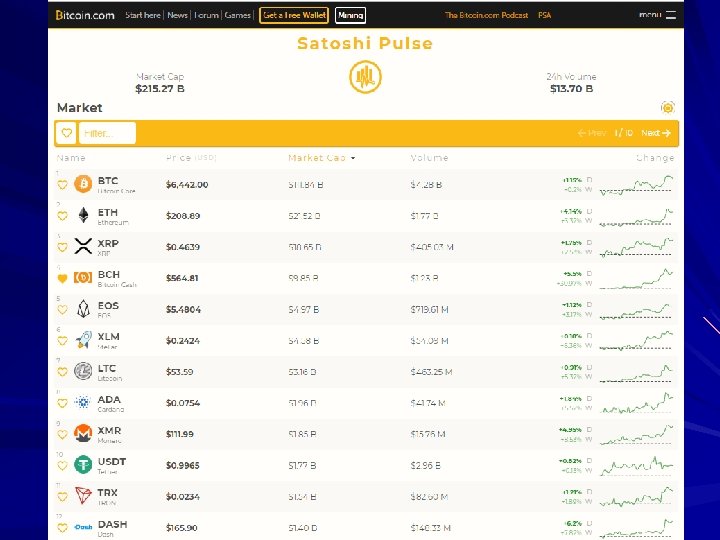Open The Bitcoin.com Podcast link
The width and height of the screenshot is (720, 540).
(486, 15)
